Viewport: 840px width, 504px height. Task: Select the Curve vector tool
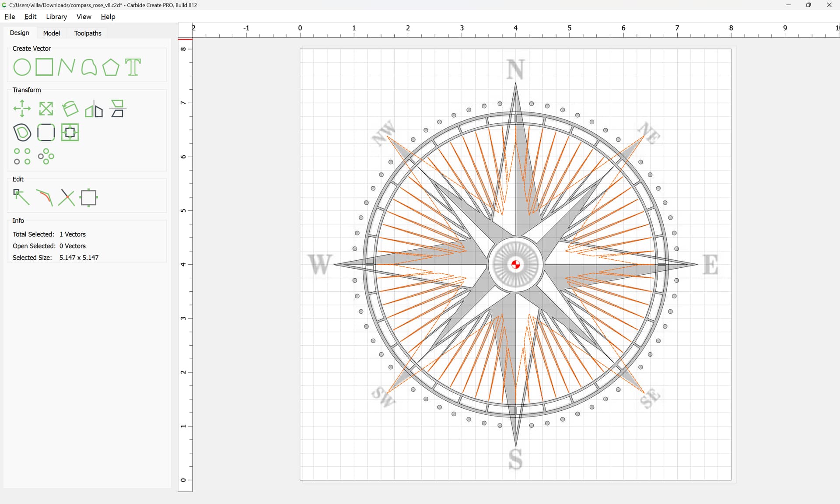pos(89,67)
